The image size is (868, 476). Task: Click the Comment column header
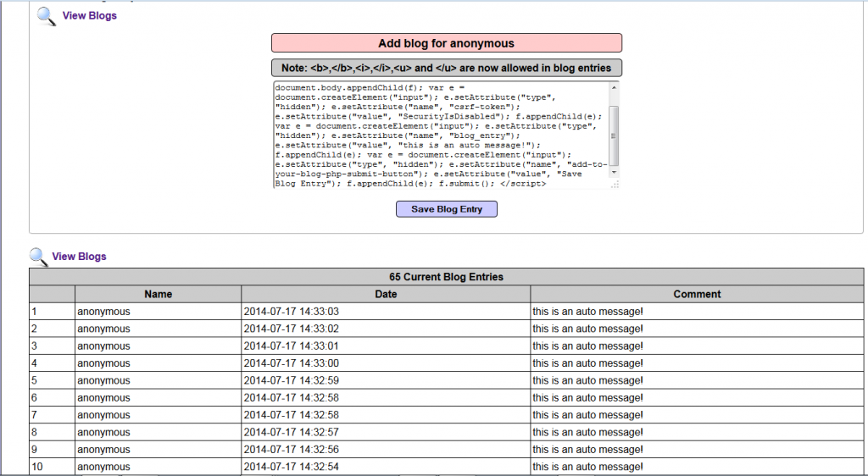pos(697,294)
